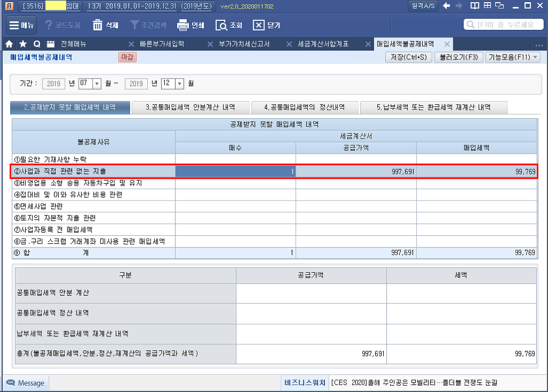Open favorites star icon
Screen dimensions: 548x392
click(23, 44)
